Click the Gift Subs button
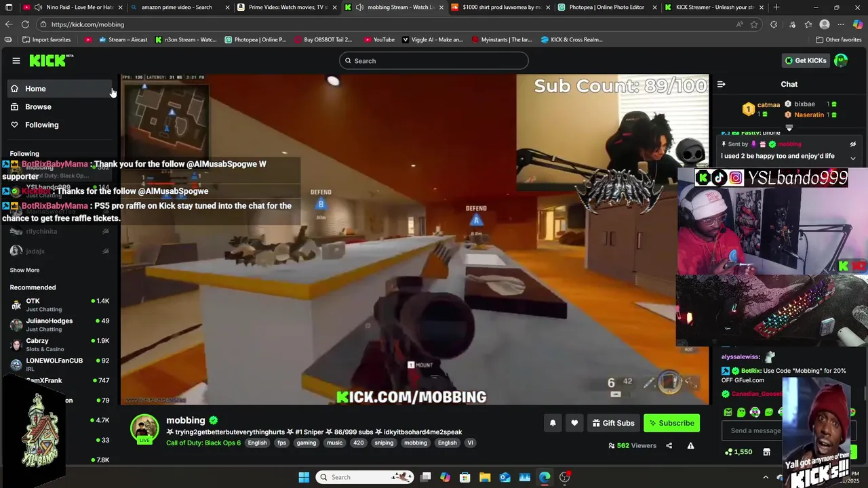This screenshot has height=488, width=868. coord(614,423)
